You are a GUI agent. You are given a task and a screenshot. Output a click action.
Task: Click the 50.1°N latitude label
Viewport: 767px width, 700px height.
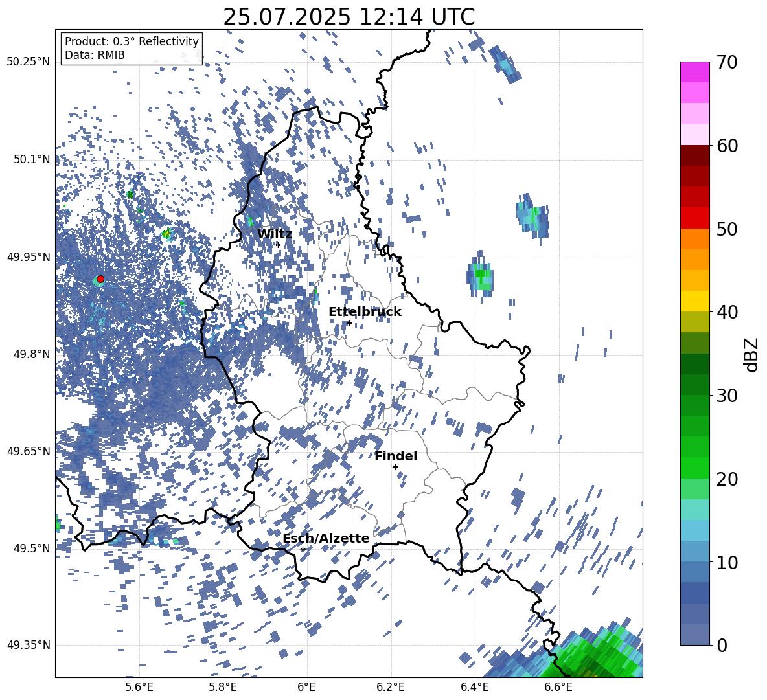pyautogui.click(x=32, y=159)
